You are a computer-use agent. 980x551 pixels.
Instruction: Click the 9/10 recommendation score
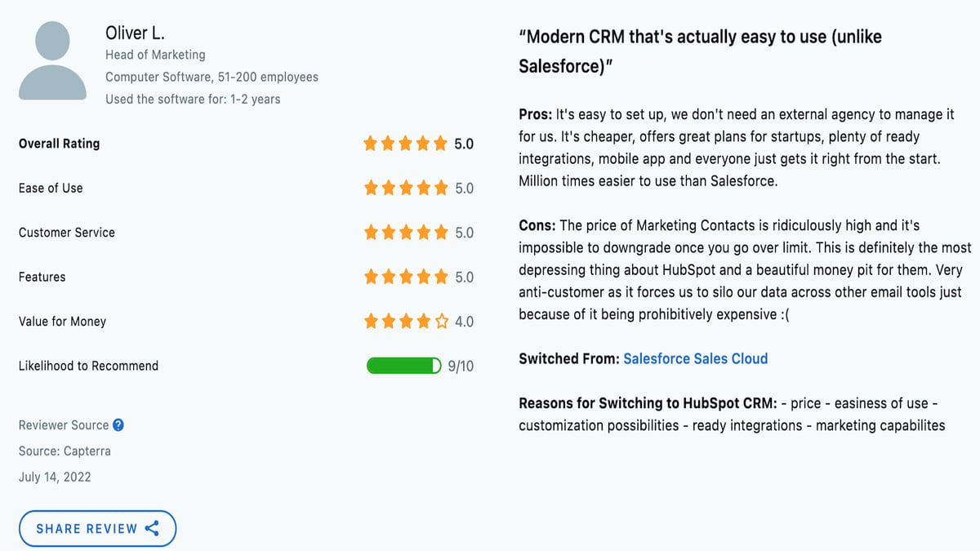tap(461, 366)
